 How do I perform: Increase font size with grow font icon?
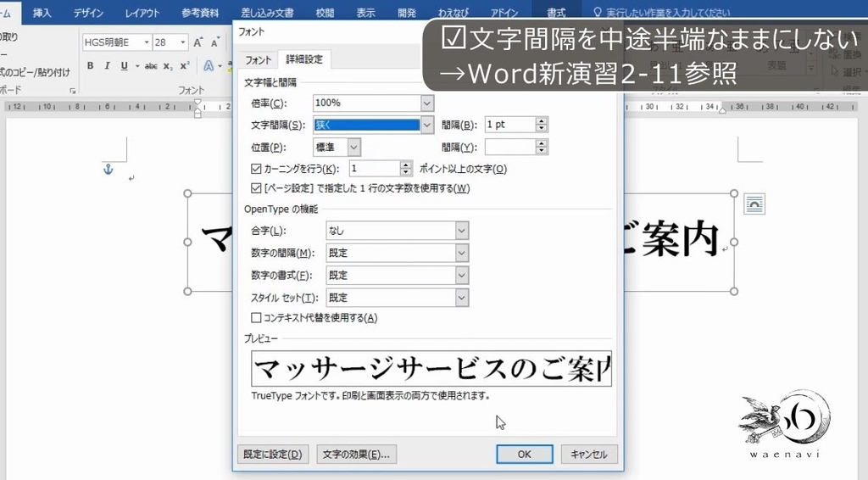point(198,42)
